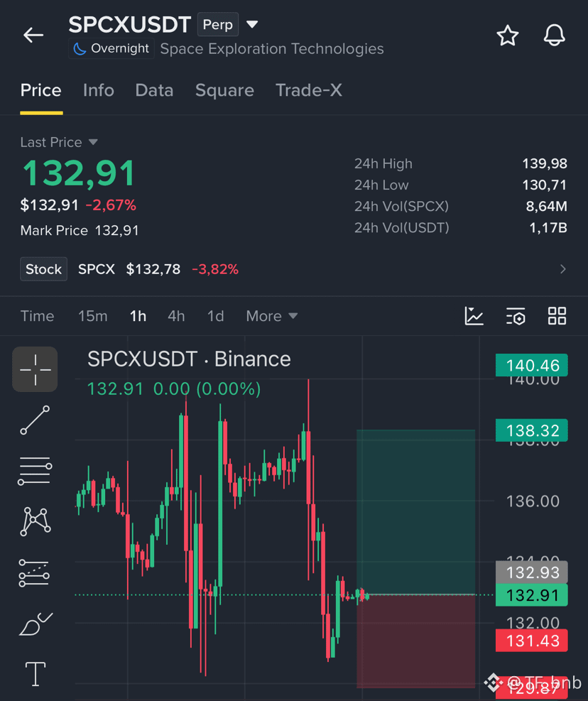588x701 pixels.
Task: Select the 1d chart interval
Action: pos(215,316)
